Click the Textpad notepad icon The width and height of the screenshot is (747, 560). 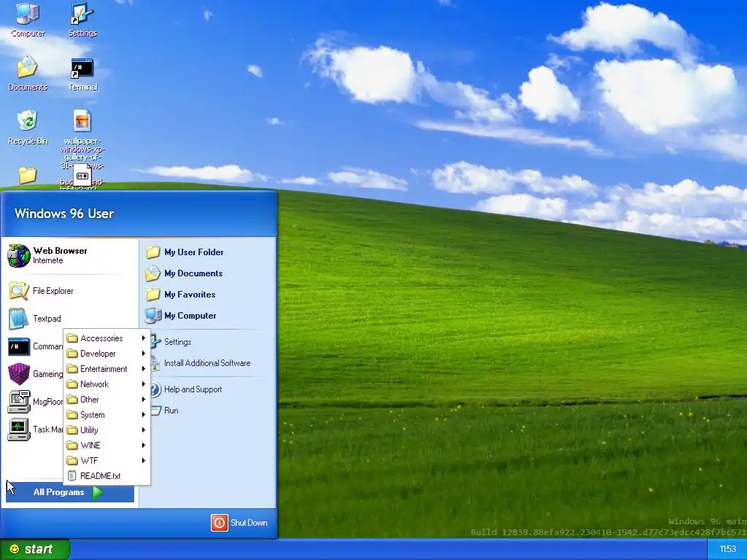[18, 319]
